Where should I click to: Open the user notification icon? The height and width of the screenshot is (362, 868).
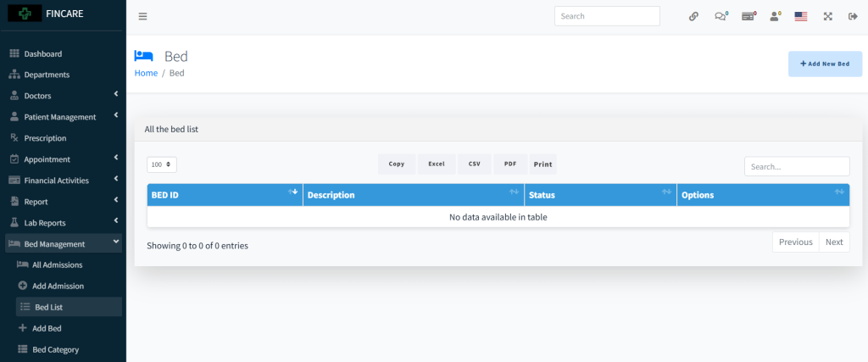tap(775, 16)
